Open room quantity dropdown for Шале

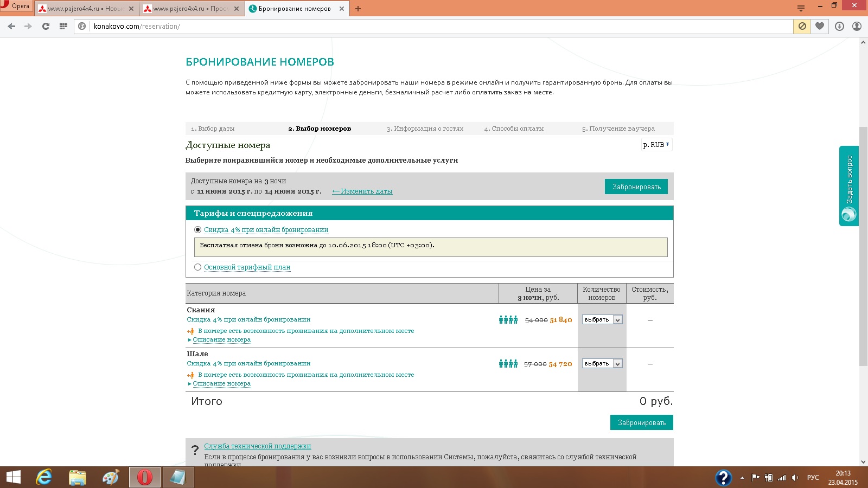click(602, 364)
